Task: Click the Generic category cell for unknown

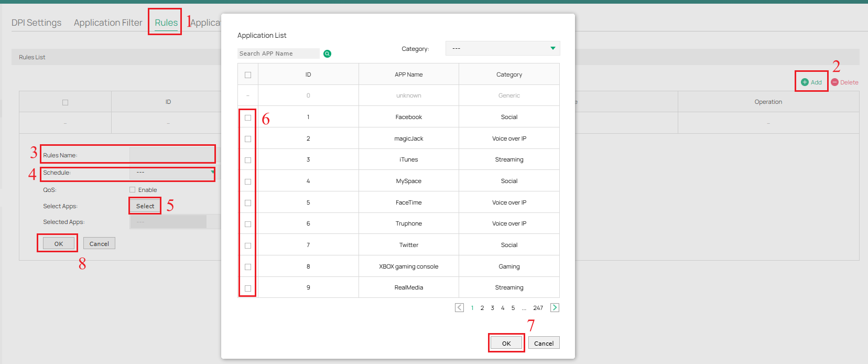Action: pos(509,95)
